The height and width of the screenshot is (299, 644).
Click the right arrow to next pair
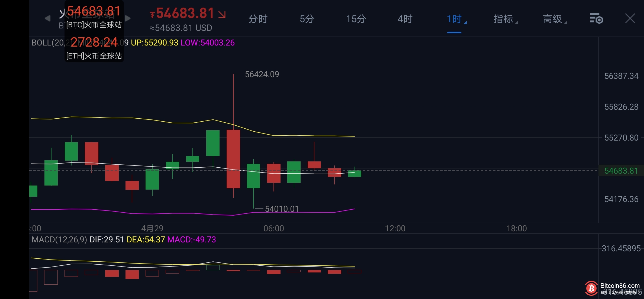[x=128, y=18]
